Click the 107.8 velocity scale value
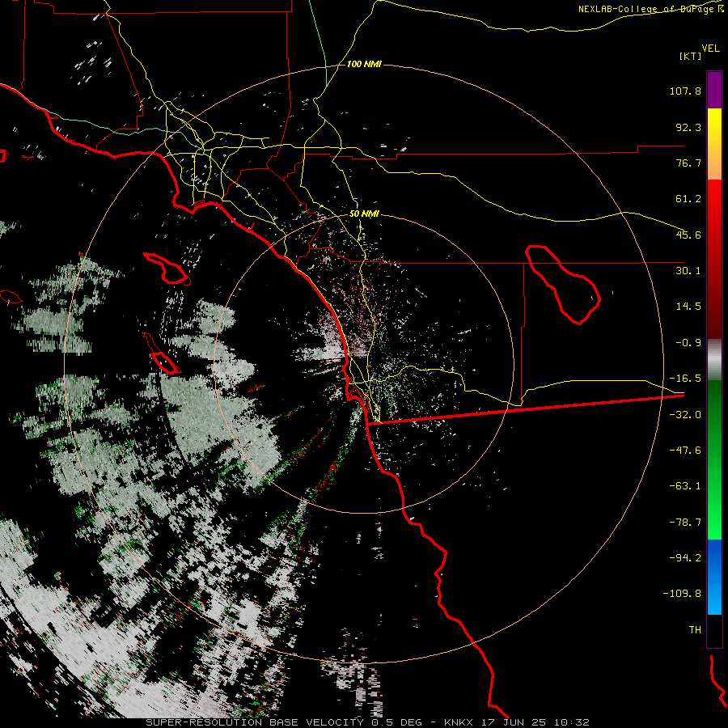The height and width of the screenshot is (728, 728). (685, 91)
